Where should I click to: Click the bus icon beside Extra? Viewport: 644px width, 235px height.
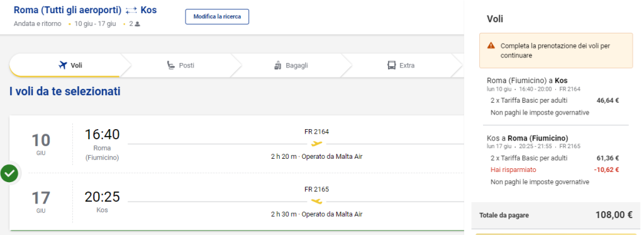point(391,65)
